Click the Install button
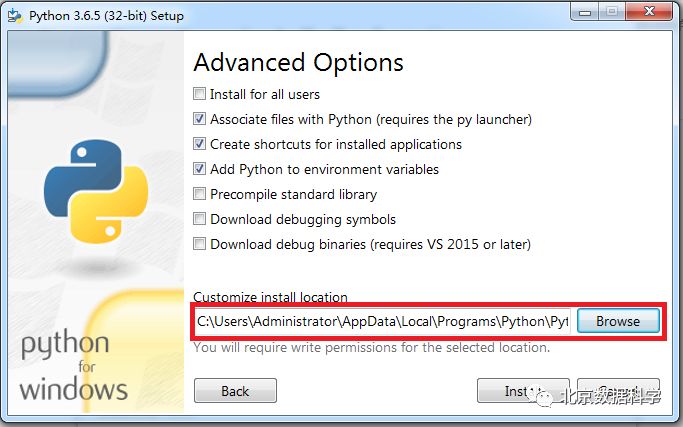 coord(522,391)
